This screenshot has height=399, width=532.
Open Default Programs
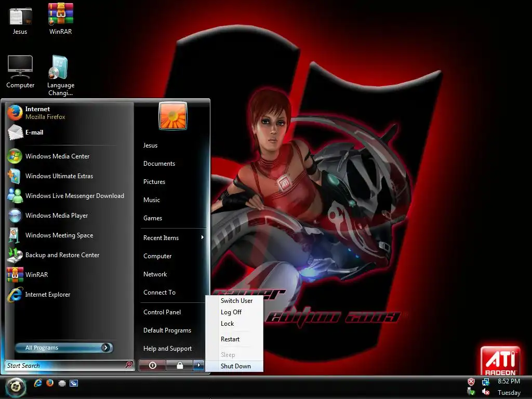click(x=167, y=330)
